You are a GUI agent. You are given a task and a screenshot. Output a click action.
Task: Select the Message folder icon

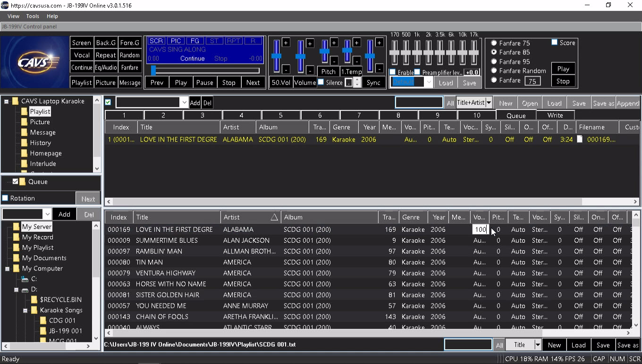point(25,132)
